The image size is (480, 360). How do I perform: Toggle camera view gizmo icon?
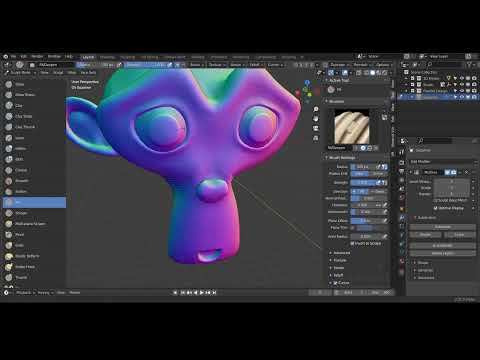click(316, 128)
